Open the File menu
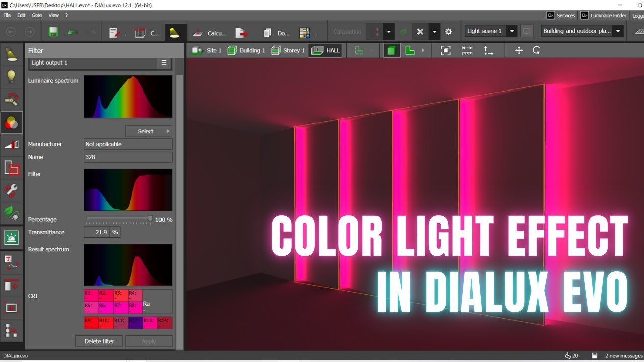This screenshot has height=362, width=644. click(x=7, y=15)
